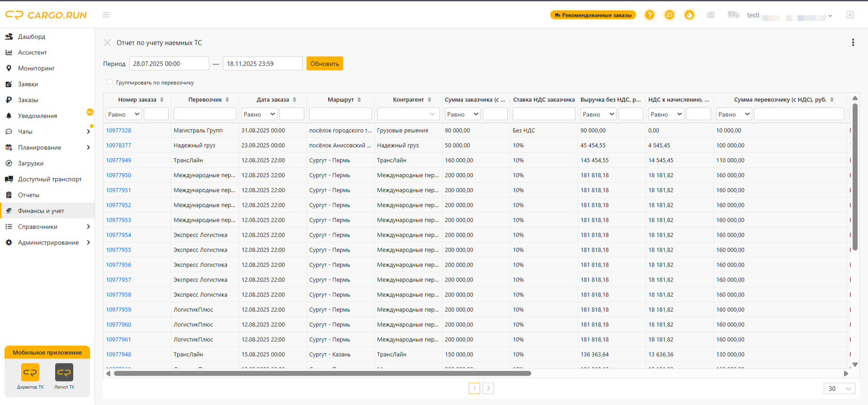868x405 pixels.
Task: Sort by the Номер заказа column
Action: pos(162,100)
